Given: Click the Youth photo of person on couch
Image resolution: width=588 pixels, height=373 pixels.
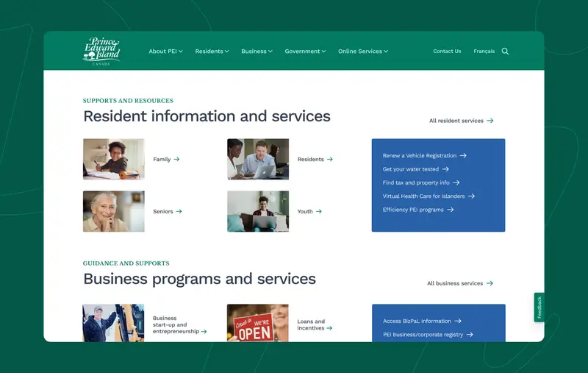Looking at the screenshot, I should point(258,211).
